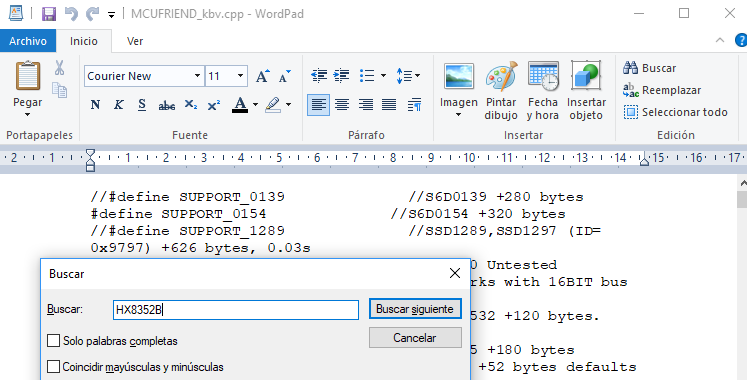Click the Undo arrow in title bar
Viewport: 747px width, 380px height.
pyautogui.click(x=71, y=14)
